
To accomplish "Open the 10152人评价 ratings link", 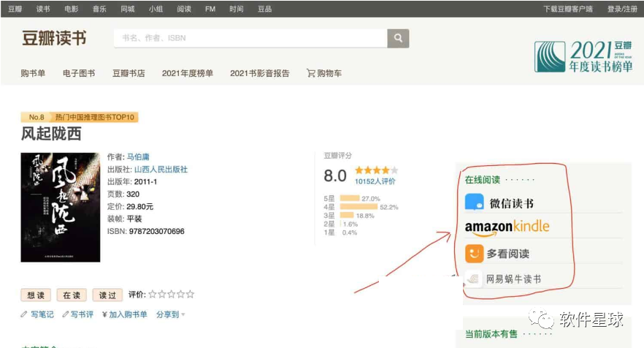I will point(375,181).
